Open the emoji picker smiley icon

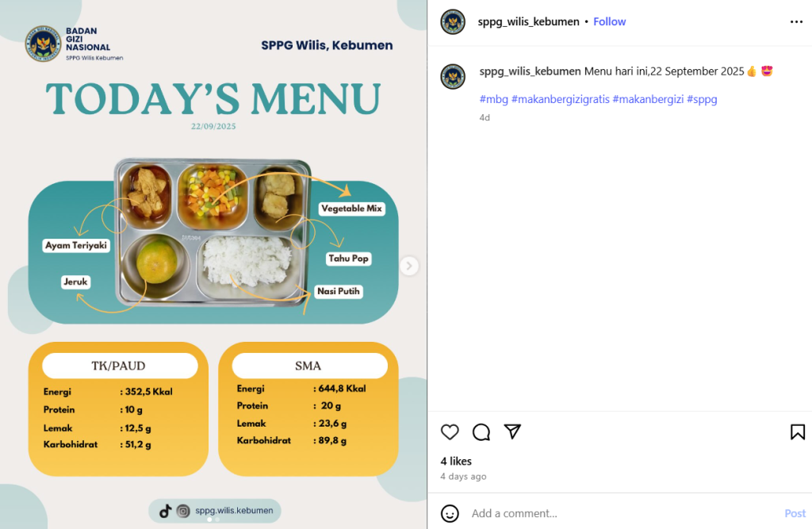pyautogui.click(x=450, y=513)
